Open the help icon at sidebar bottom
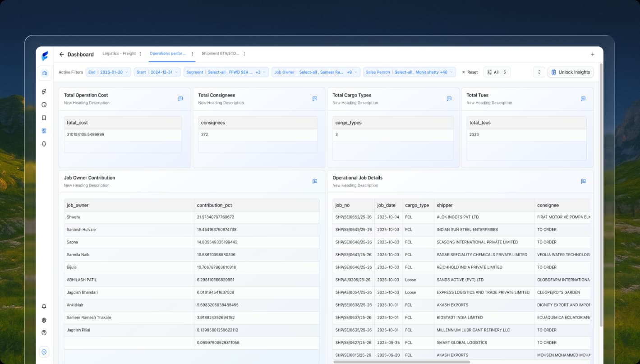The height and width of the screenshot is (364, 640). click(x=44, y=332)
